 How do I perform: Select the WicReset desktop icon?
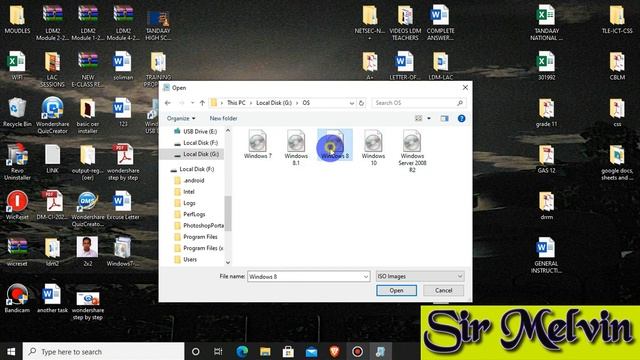[17, 205]
